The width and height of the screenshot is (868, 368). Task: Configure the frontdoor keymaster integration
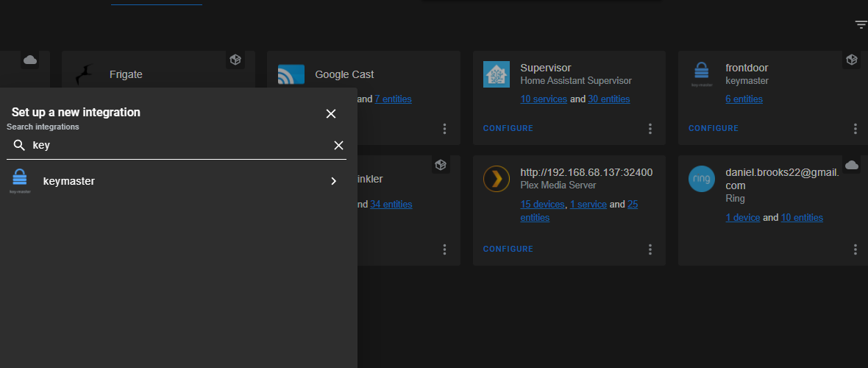click(714, 128)
